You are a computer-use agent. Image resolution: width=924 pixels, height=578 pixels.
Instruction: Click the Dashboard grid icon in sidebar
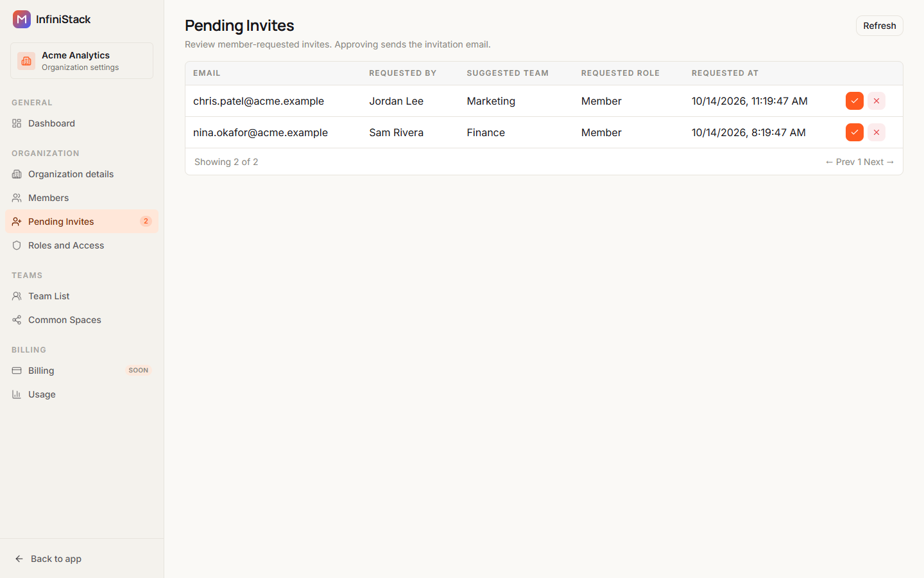(17, 123)
